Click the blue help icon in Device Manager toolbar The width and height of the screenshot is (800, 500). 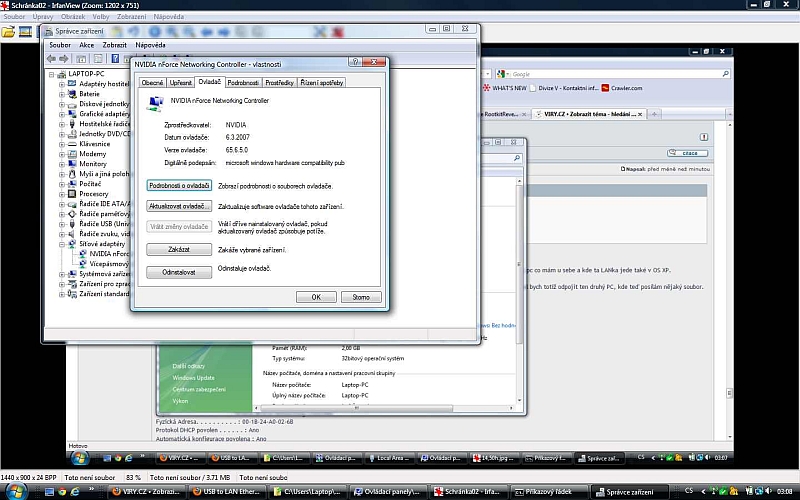115,59
